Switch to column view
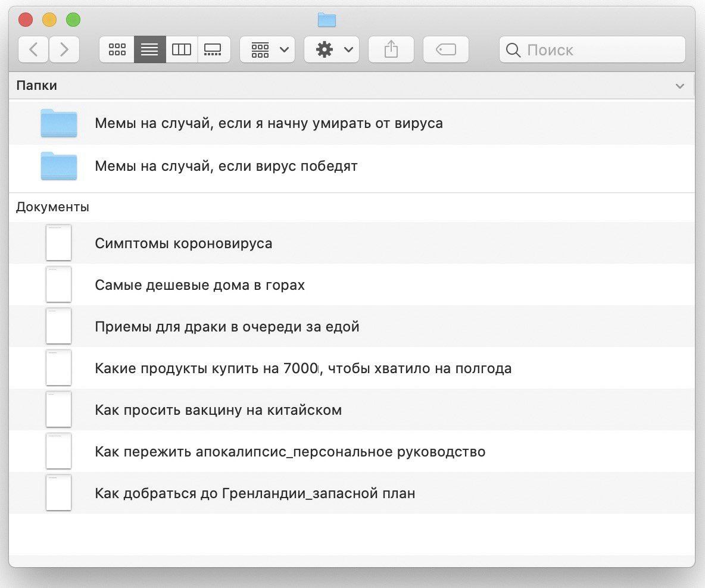 coord(181,50)
